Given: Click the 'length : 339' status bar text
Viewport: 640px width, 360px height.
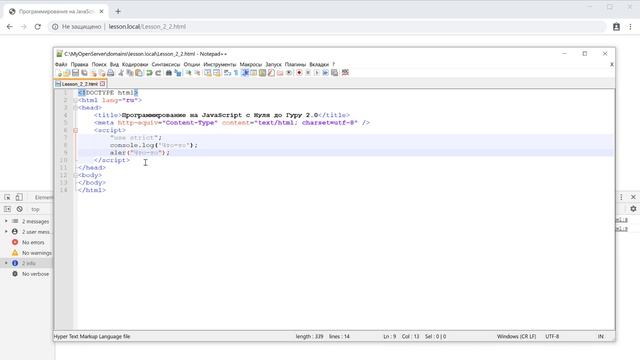Looking at the screenshot, I should 309,336.
